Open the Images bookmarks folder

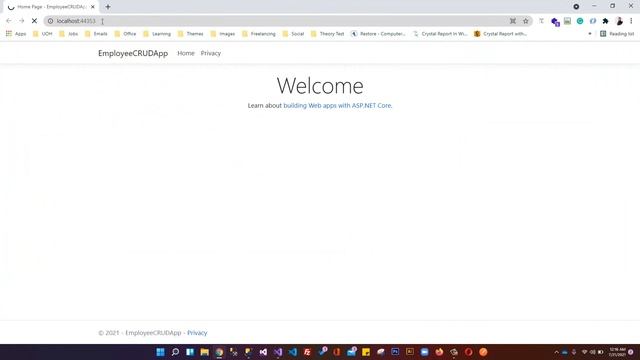click(x=223, y=34)
